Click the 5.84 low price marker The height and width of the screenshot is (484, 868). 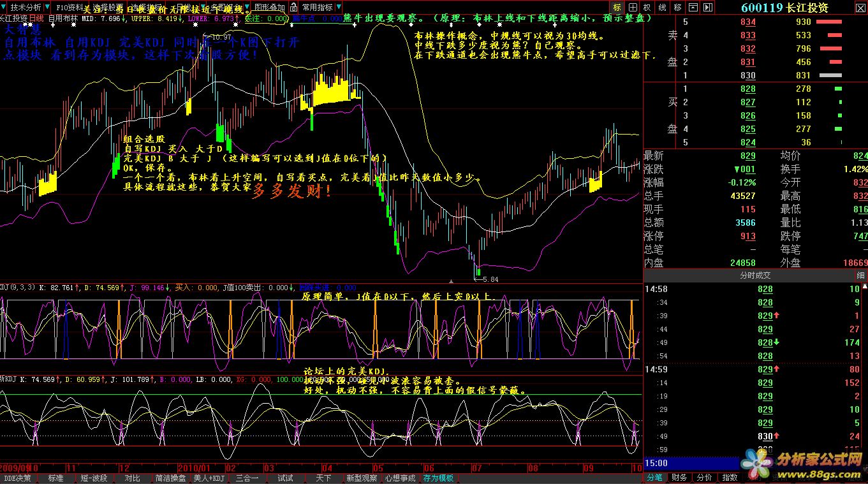click(490, 279)
